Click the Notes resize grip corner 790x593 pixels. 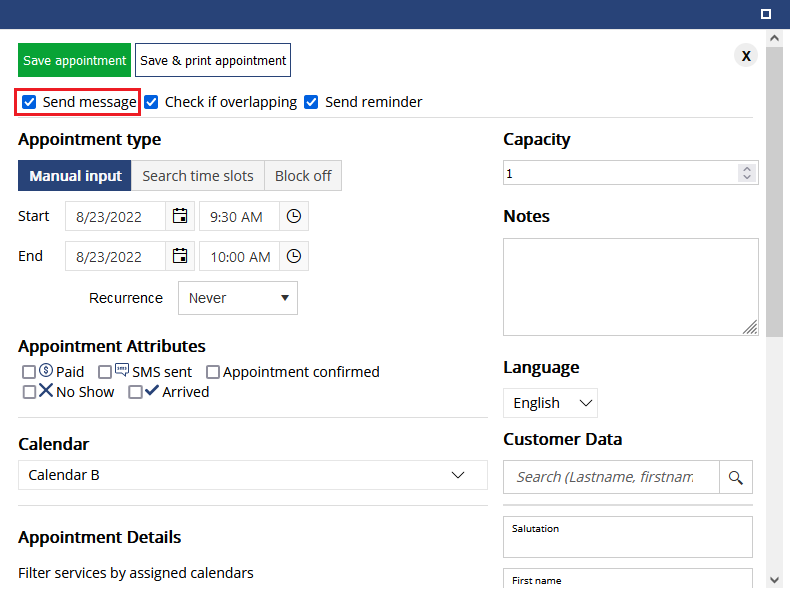point(750,327)
